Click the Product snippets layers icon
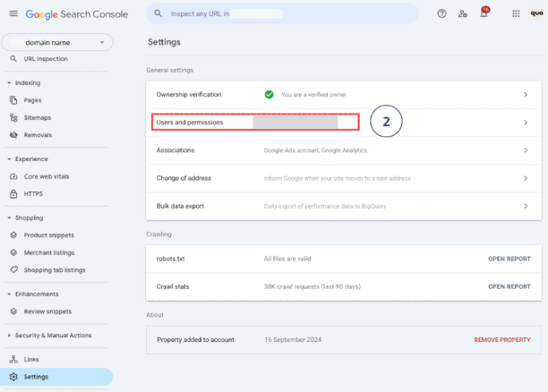Viewport: 548px width, 392px height. pyautogui.click(x=13, y=235)
